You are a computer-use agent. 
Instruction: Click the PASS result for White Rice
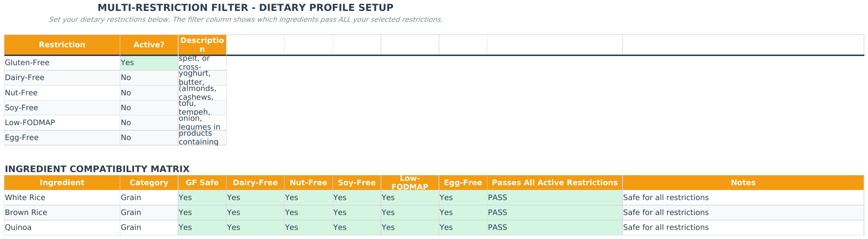coord(555,198)
